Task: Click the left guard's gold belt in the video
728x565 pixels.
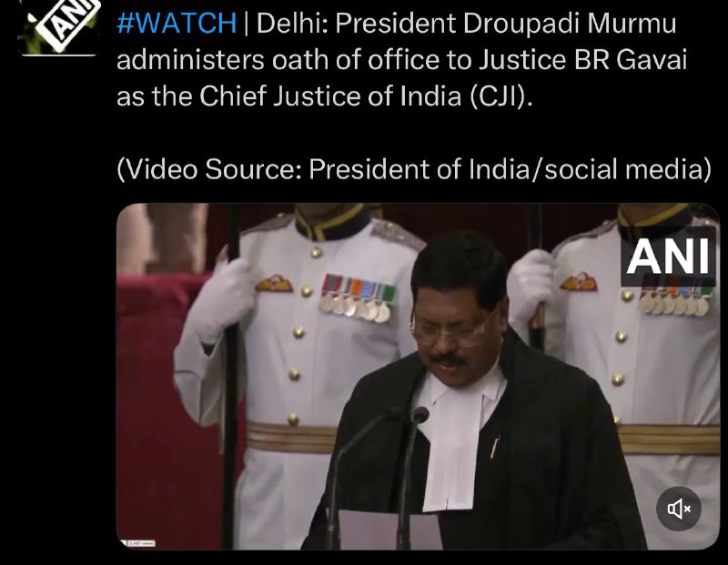Action: click(291, 437)
